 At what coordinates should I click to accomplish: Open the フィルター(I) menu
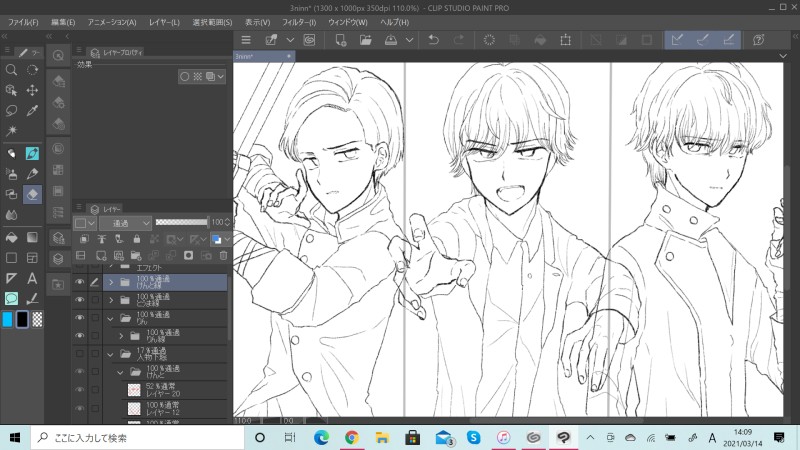299,22
